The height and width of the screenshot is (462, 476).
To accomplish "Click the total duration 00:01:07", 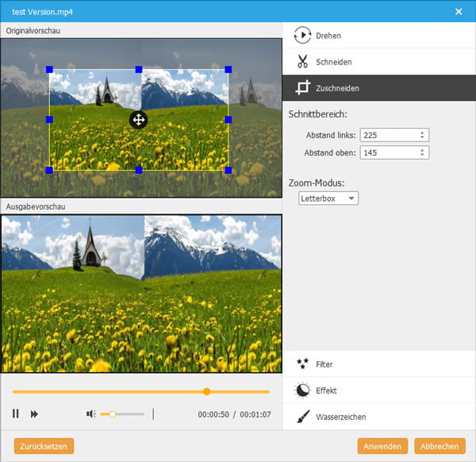I will [255, 414].
